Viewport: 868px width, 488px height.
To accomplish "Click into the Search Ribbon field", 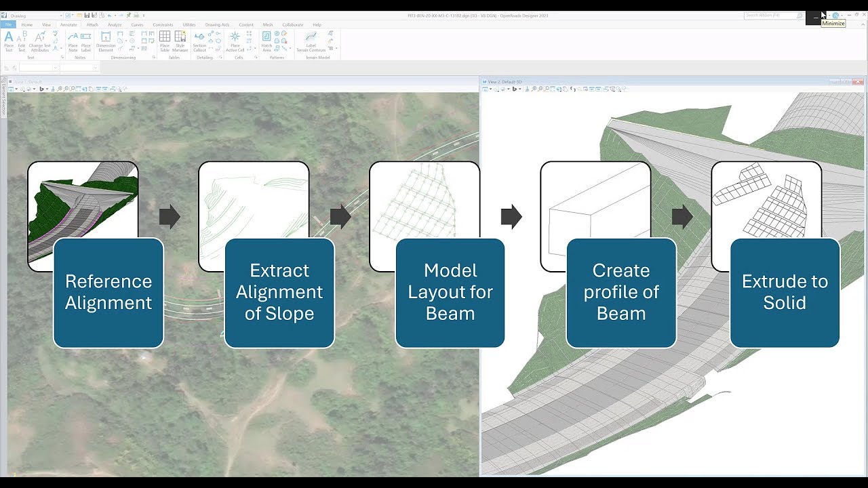I will click(x=773, y=15).
